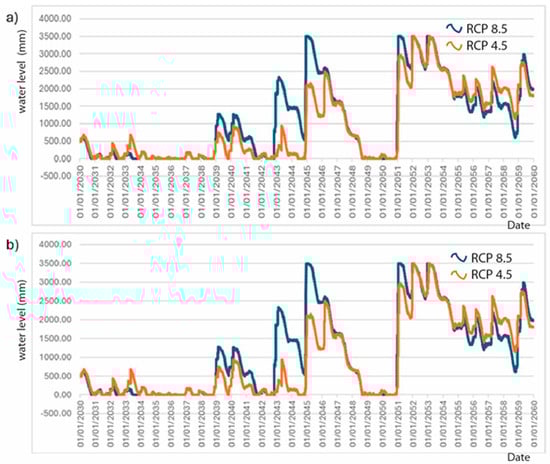
Task: Click the '500.00' tick label in chart b
Action: tap(57, 376)
